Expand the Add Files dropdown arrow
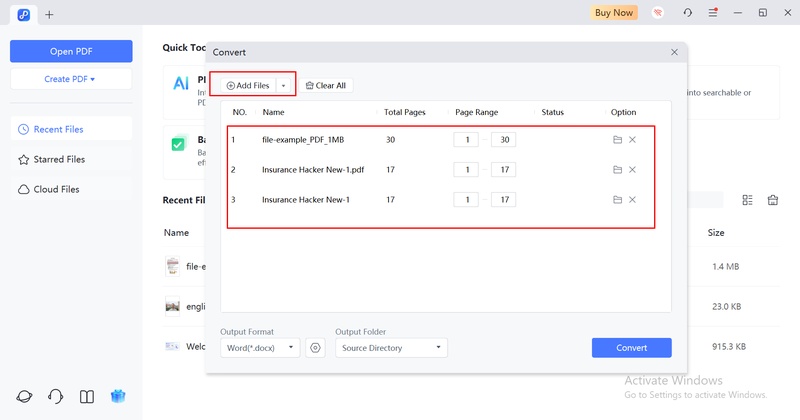The width and height of the screenshot is (800, 420). [x=284, y=85]
